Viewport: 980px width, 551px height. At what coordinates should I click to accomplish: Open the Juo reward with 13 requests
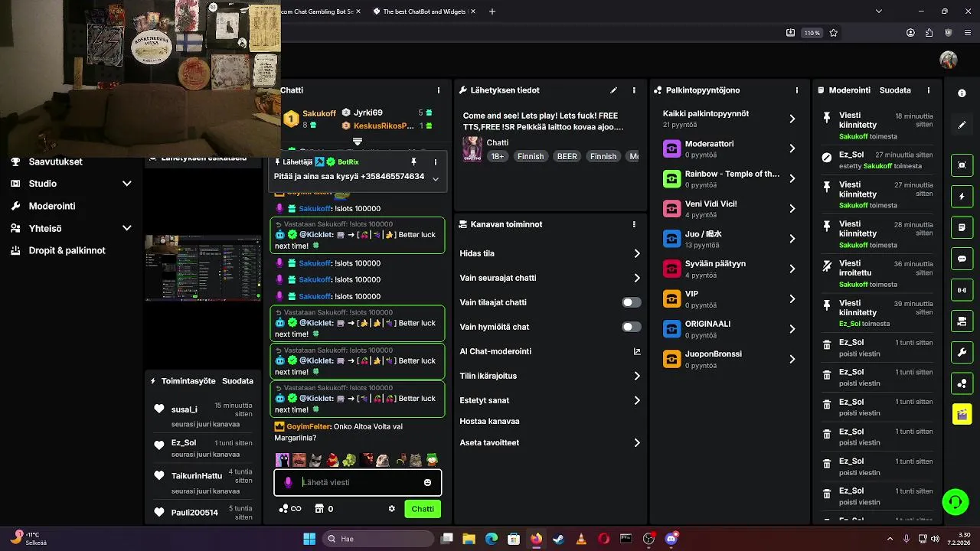tap(730, 239)
